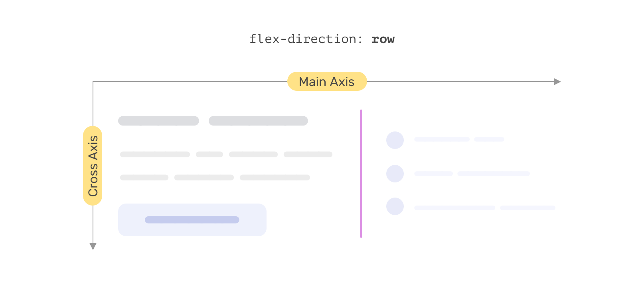Click the middle circular avatar placeholder
Viewport: 644px width, 286px height.
click(x=395, y=174)
